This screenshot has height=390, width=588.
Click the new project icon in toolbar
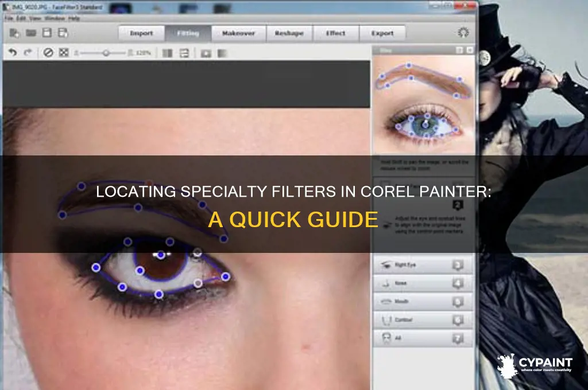[14, 33]
